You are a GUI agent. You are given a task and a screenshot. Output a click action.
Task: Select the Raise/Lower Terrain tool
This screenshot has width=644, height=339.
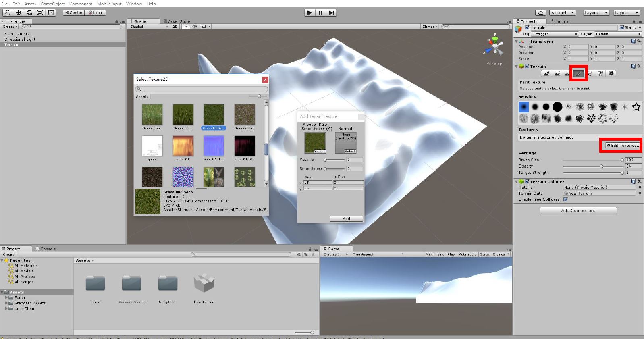coord(546,73)
